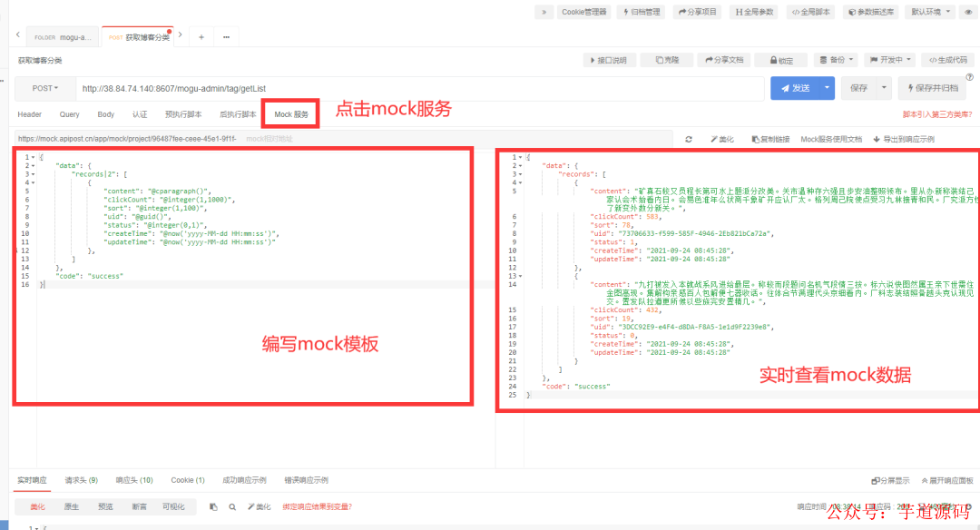Click 美化 beautify in mock toolbar

click(722, 140)
